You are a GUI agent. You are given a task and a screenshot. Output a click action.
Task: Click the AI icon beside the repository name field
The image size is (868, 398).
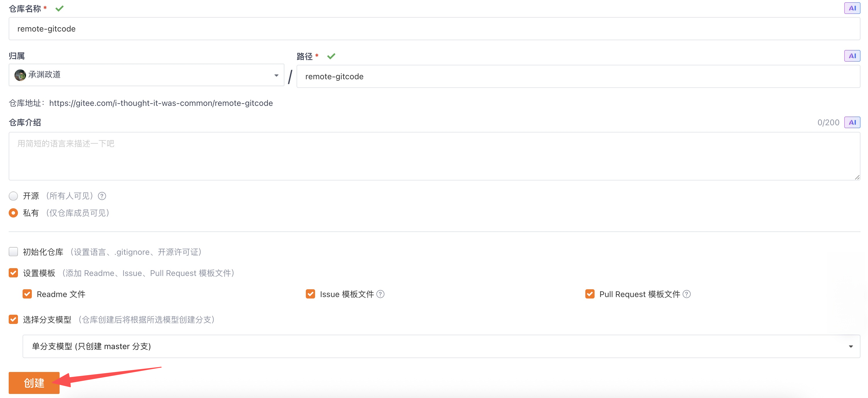pyautogui.click(x=852, y=8)
